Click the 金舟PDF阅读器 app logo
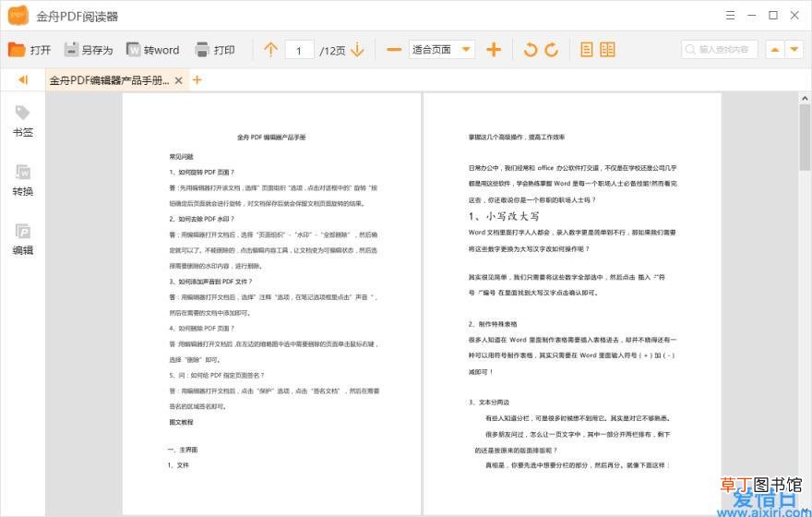Screen dimensions: 812x517 click(18, 16)
